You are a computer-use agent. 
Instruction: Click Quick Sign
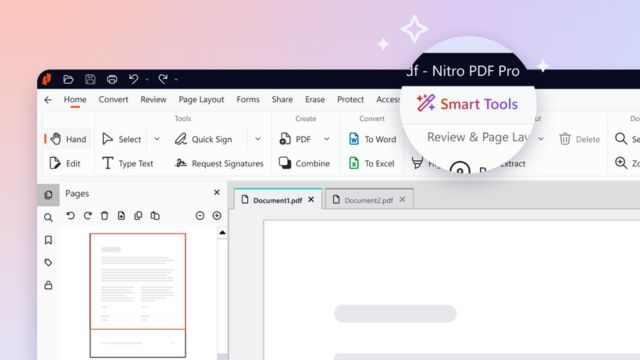pos(203,139)
